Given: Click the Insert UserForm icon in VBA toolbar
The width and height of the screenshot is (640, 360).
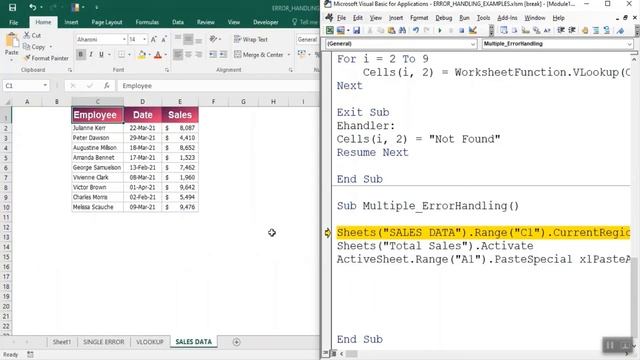Looking at the screenshot, I should [x=340, y=30].
